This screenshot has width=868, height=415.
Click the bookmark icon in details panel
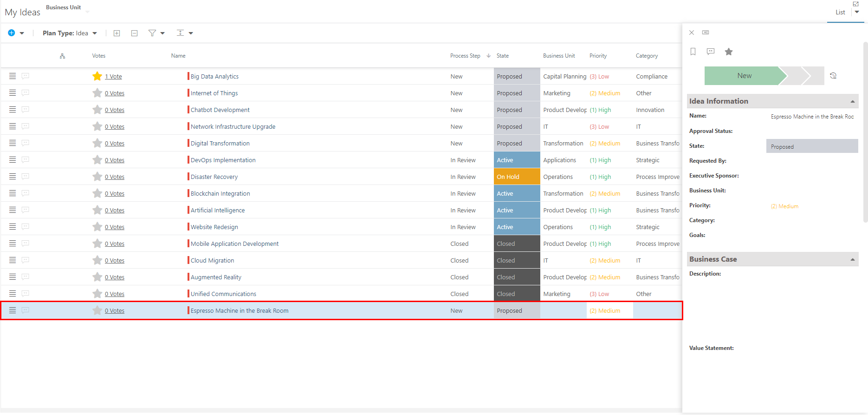click(693, 52)
